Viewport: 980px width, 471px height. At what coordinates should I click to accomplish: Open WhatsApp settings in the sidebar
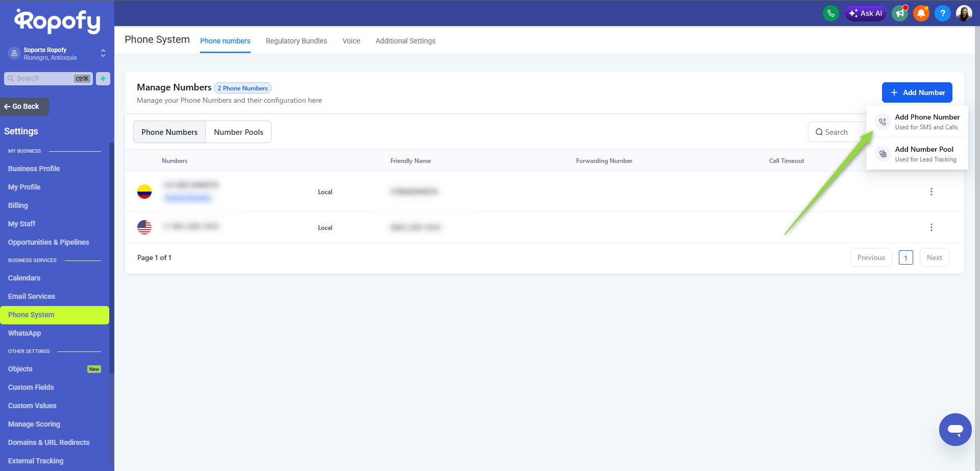pos(24,333)
